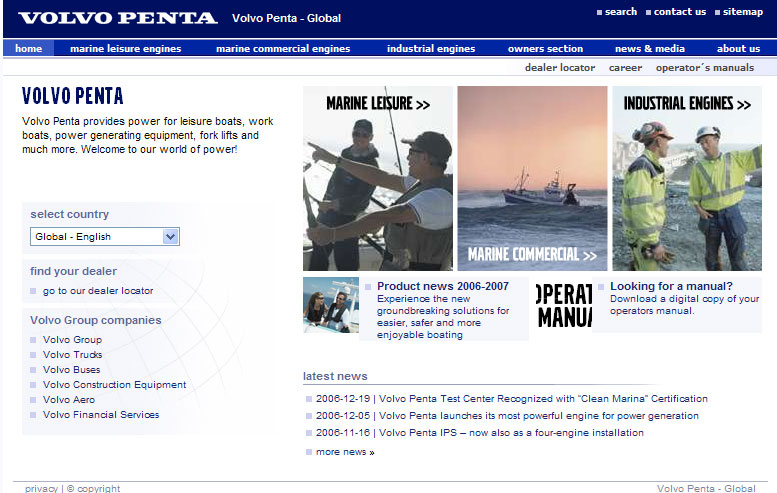
Task: Open the Marine Leisure image banner
Action: [378, 178]
